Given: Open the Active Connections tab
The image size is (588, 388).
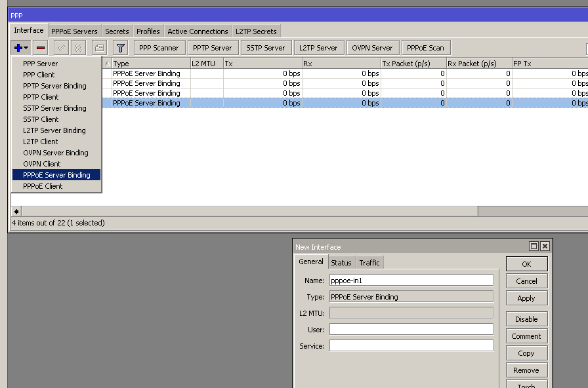Looking at the screenshot, I should (x=198, y=31).
